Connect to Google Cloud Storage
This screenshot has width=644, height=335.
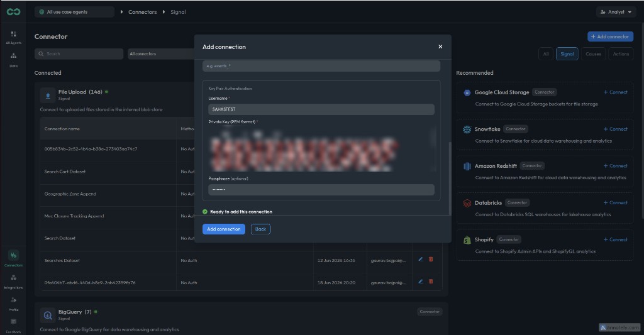pyautogui.click(x=615, y=92)
